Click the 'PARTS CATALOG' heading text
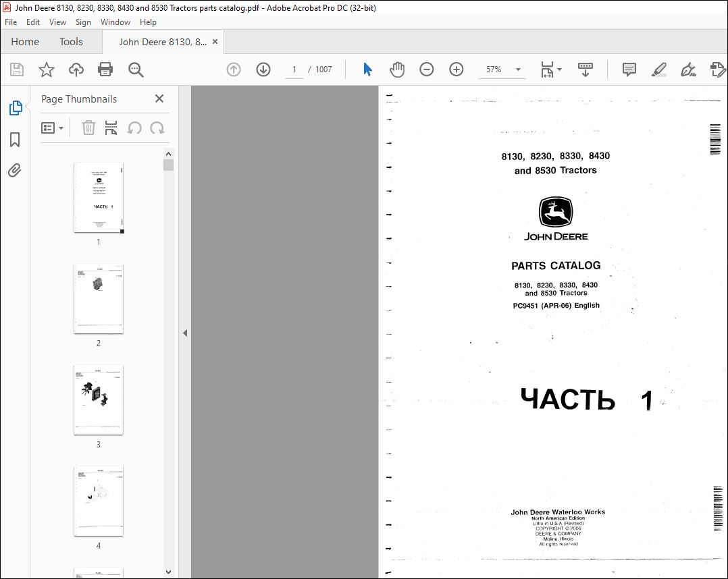 (556, 265)
